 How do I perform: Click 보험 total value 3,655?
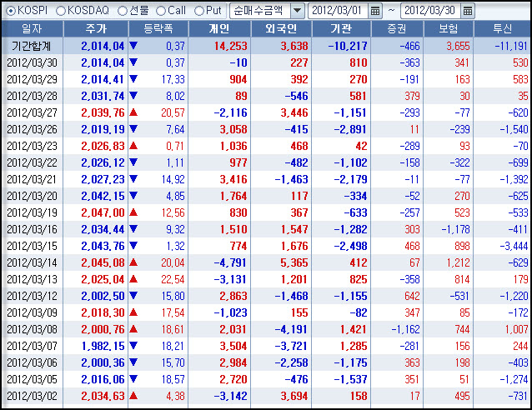coord(458,46)
